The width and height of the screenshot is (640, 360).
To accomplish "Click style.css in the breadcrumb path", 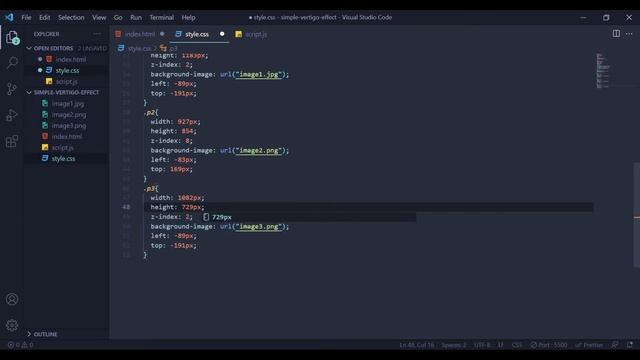I will (x=139, y=48).
